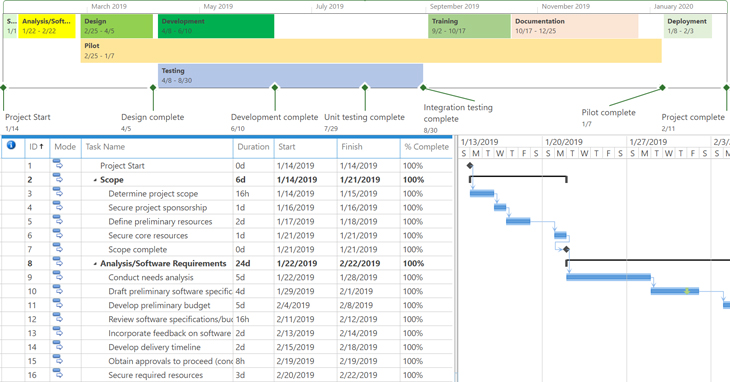
Task: Click the mode icon for Incorporate feedback row
Action: 58,332
